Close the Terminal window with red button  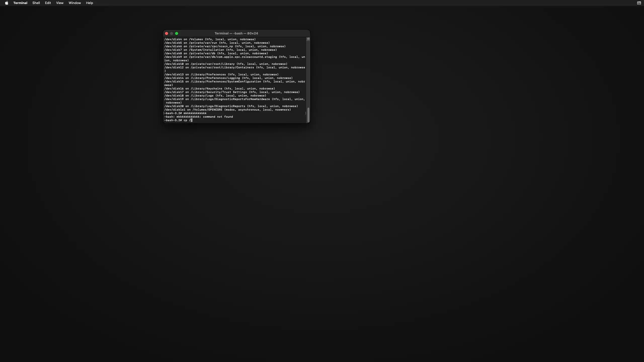tap(166, 33)
